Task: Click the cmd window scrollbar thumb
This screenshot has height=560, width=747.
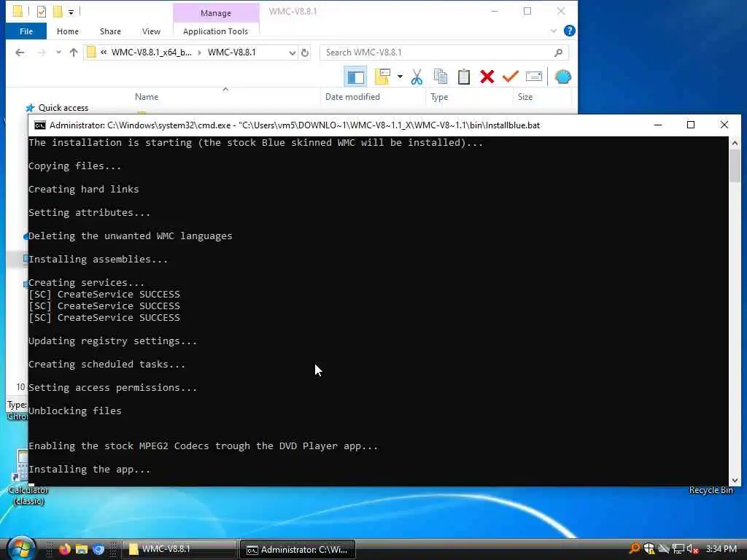Action: (x=735, y=166)
